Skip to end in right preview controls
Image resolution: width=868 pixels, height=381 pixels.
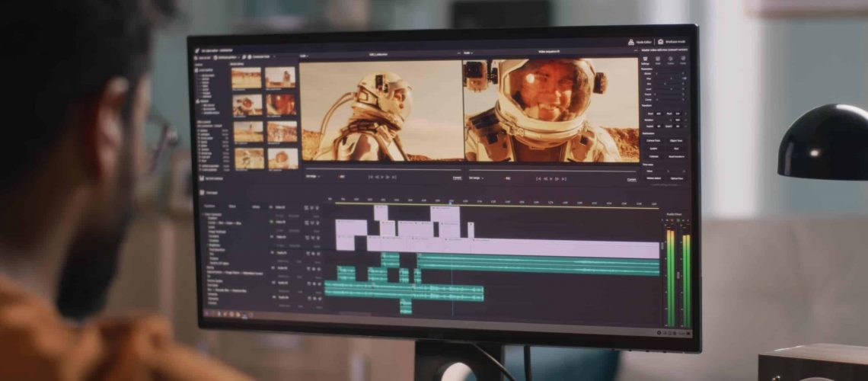pos(563,178)
